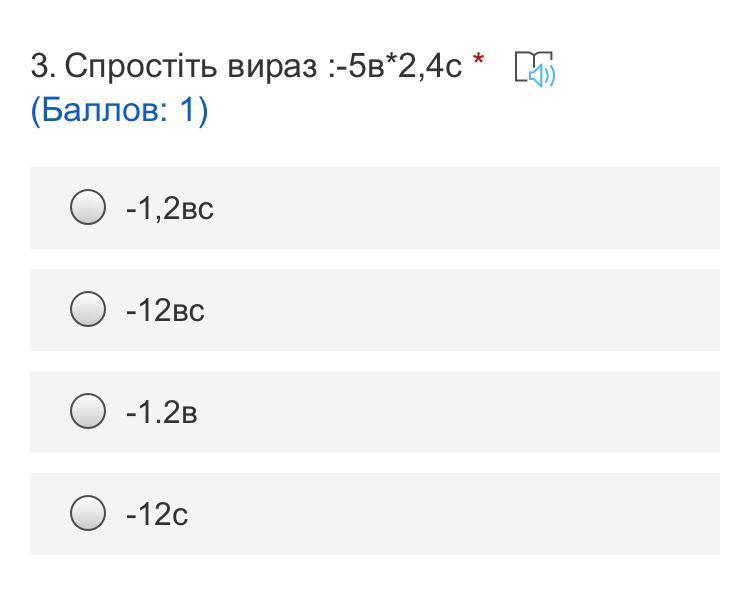This screenshot has height=608, width=750.
Task: Open the Immersive Reader book icon
Action: click(x=532, y=68)
